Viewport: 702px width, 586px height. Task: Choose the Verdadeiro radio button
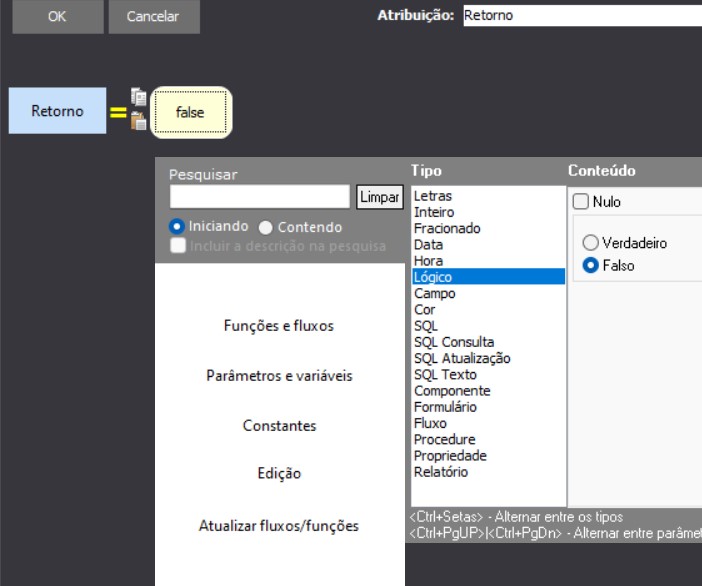coord(591,243)
